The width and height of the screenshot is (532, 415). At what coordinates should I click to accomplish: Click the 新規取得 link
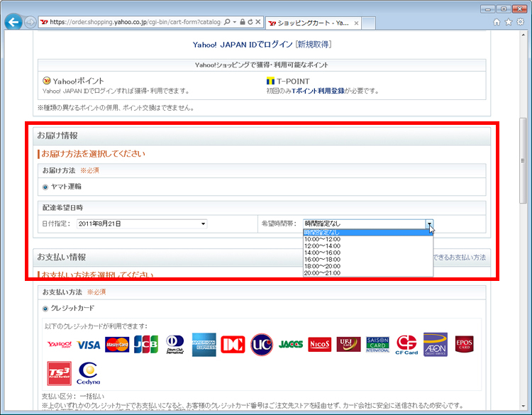click(314, 45)
